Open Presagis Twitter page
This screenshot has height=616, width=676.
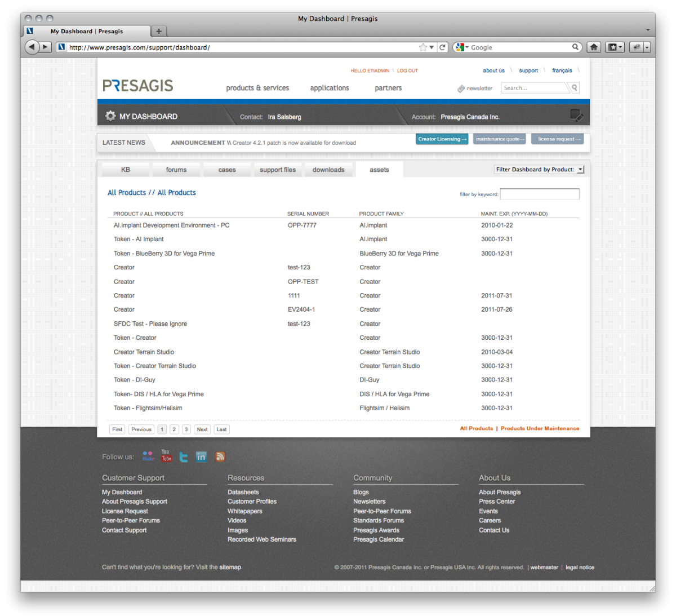click(184, 457)
